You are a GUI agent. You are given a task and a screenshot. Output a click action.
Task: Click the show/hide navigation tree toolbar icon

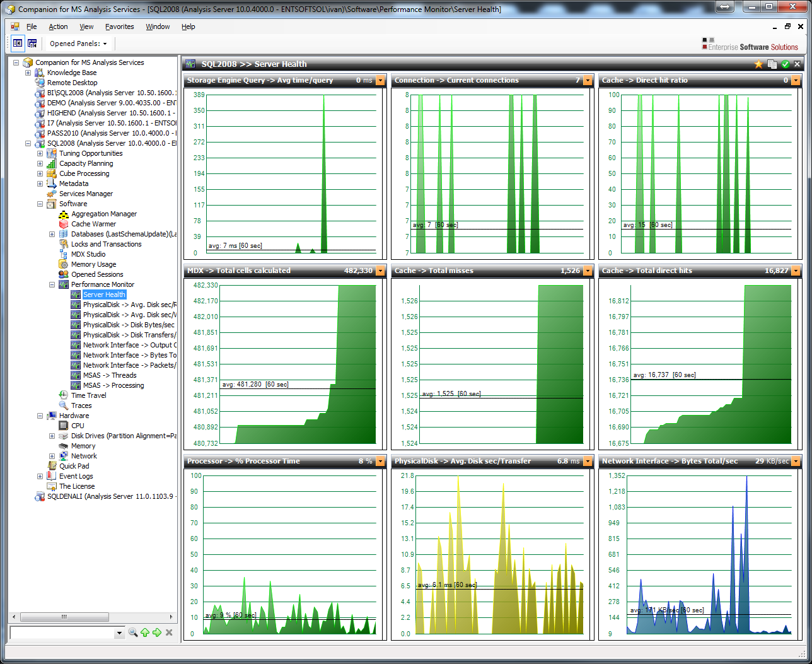click(18, 44)
